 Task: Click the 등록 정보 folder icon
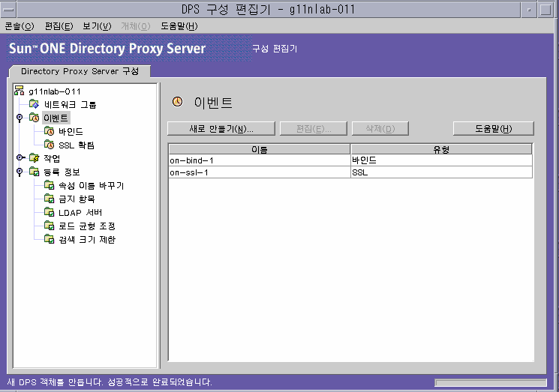tap(34, 172)
